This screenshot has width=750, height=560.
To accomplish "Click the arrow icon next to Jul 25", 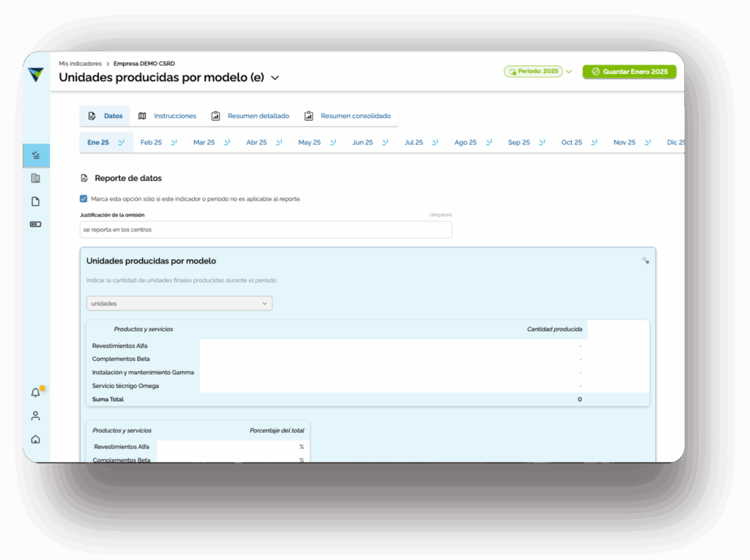I will (x=435, y=143).
